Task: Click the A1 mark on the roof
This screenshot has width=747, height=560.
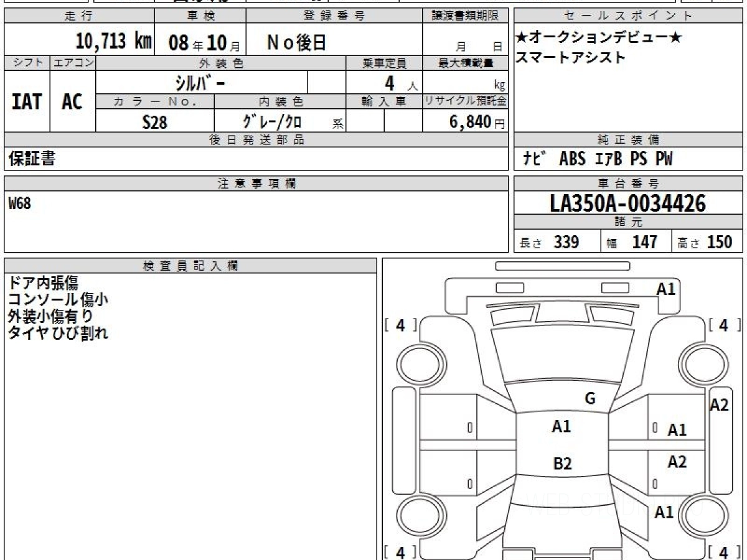Action: (561, 426)
